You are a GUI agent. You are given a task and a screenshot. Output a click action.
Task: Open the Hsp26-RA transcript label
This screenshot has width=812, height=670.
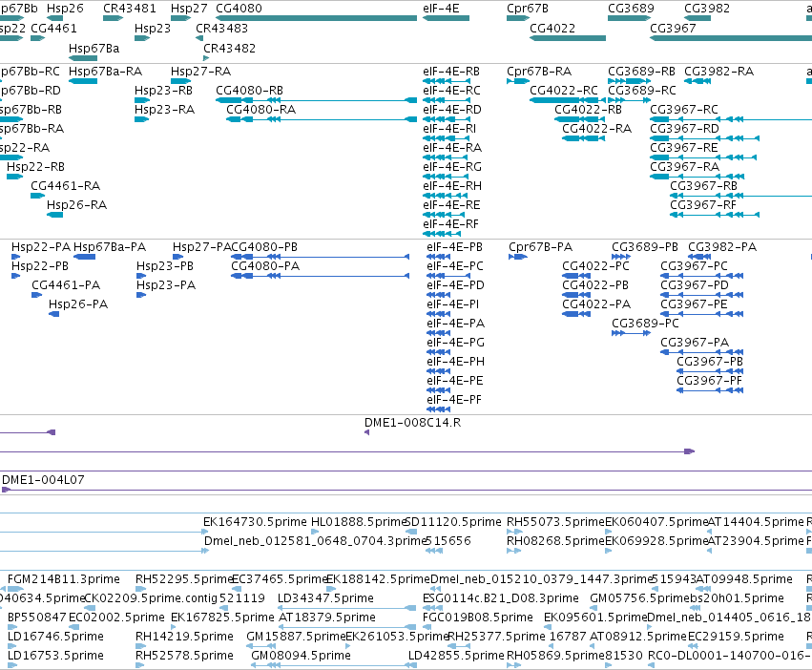tap(76, 204)
